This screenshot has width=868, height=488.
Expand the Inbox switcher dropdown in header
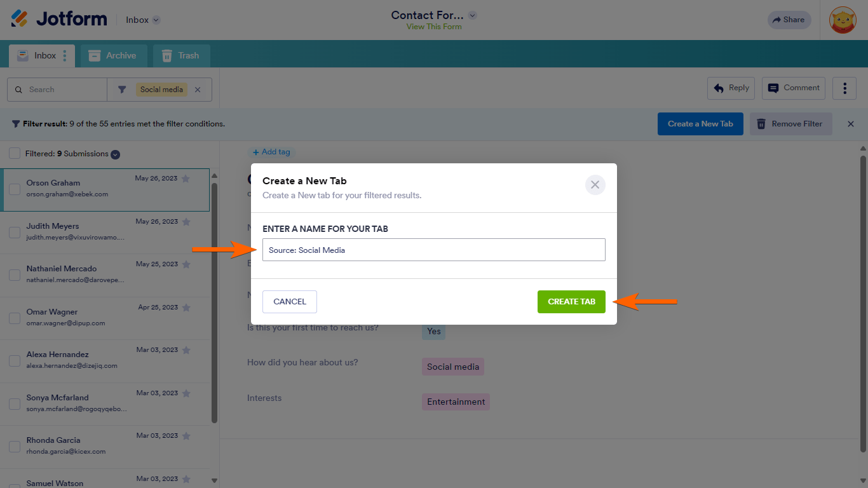click(x=156, y=20)
